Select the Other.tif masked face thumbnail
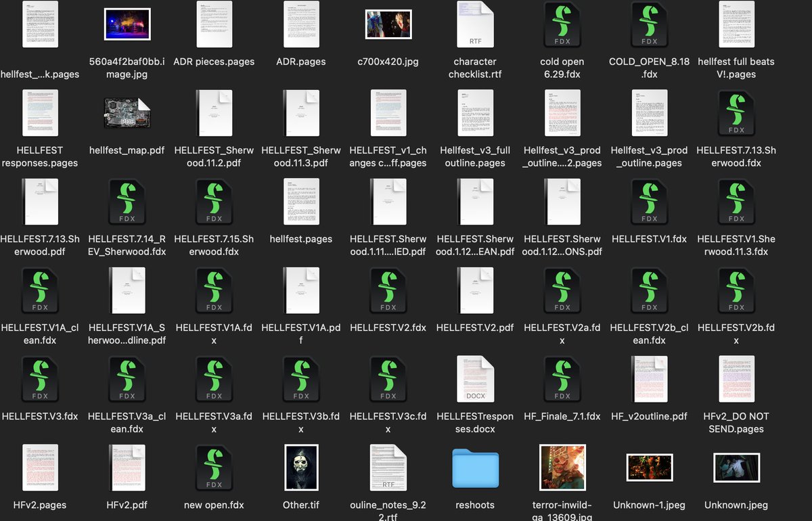 click(x=301, y=468)
